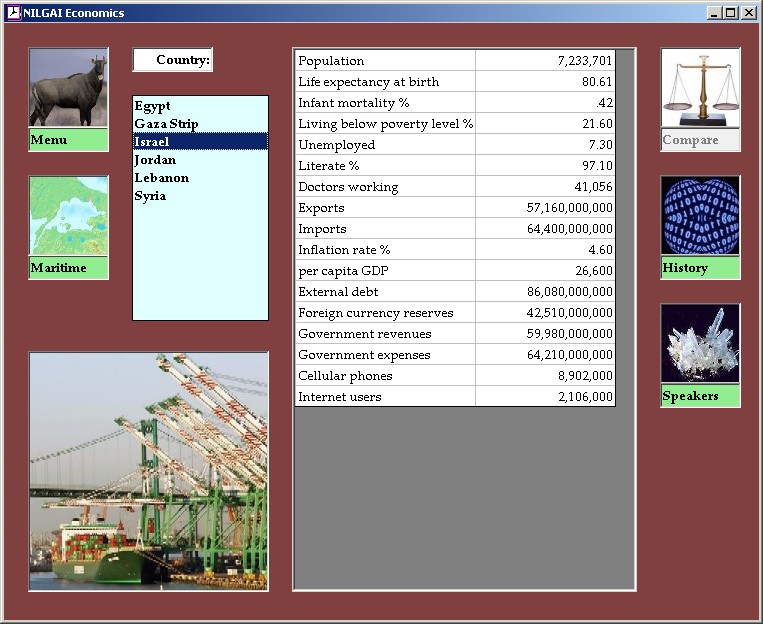Viewport: 763px width, 624px height.
Task: Select Jordan in the country list
Action: [155, 160]
